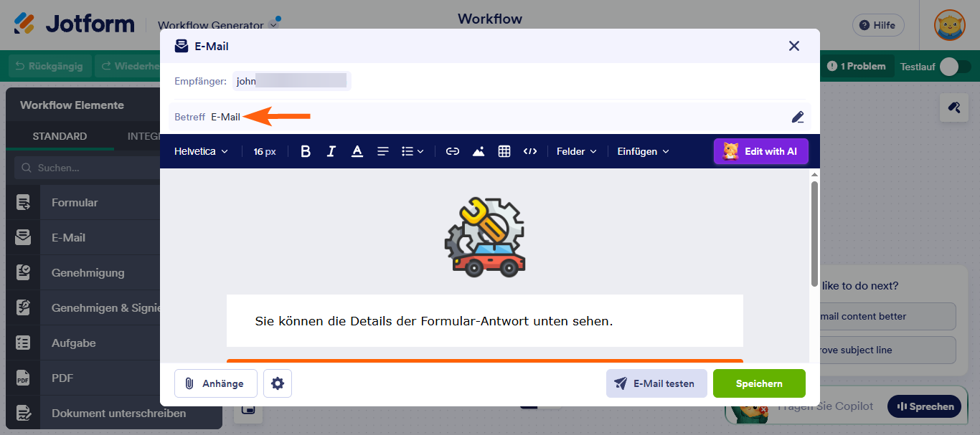This screenshot has width=980, height=435.
Task: Click the Aufgabe list icon
Action: pos(24,343)
